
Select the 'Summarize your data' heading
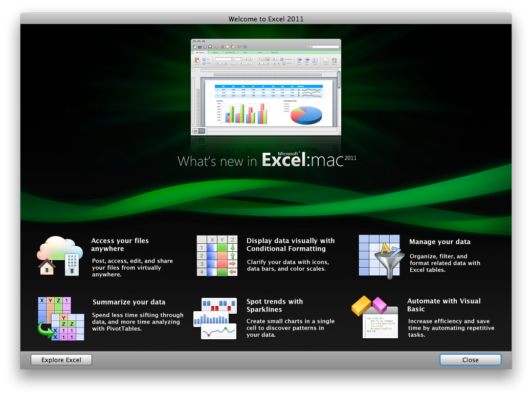[x=129, y=302]
